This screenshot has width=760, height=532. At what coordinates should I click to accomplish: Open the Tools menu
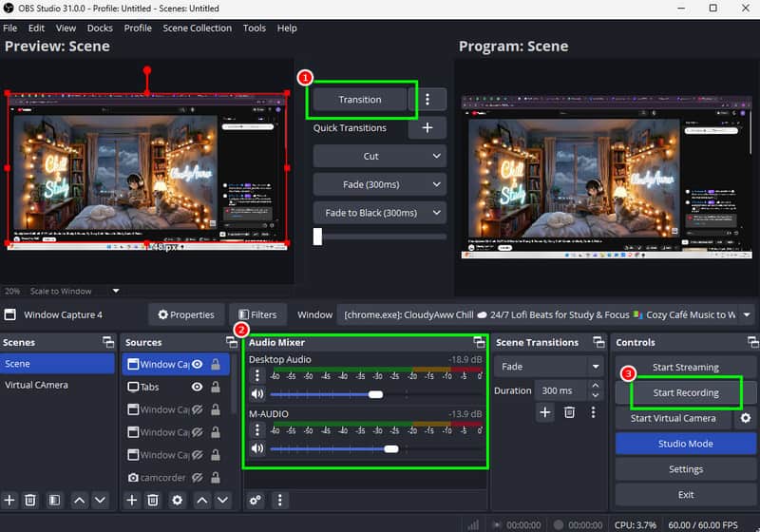(x=255, y=28)
